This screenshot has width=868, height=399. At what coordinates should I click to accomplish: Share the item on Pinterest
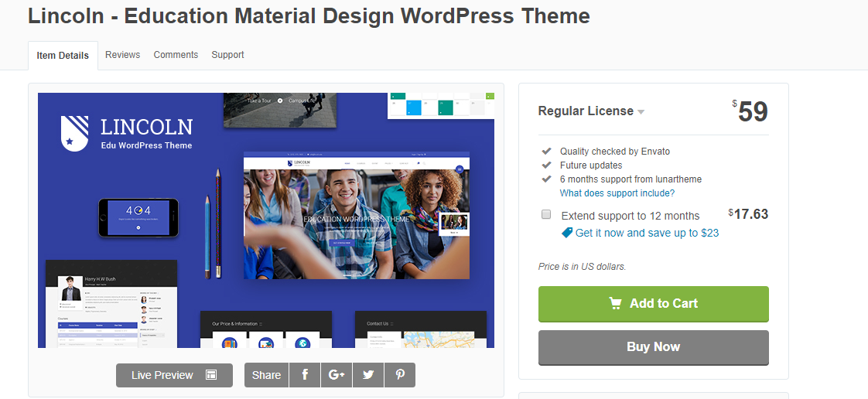[400, 375]
